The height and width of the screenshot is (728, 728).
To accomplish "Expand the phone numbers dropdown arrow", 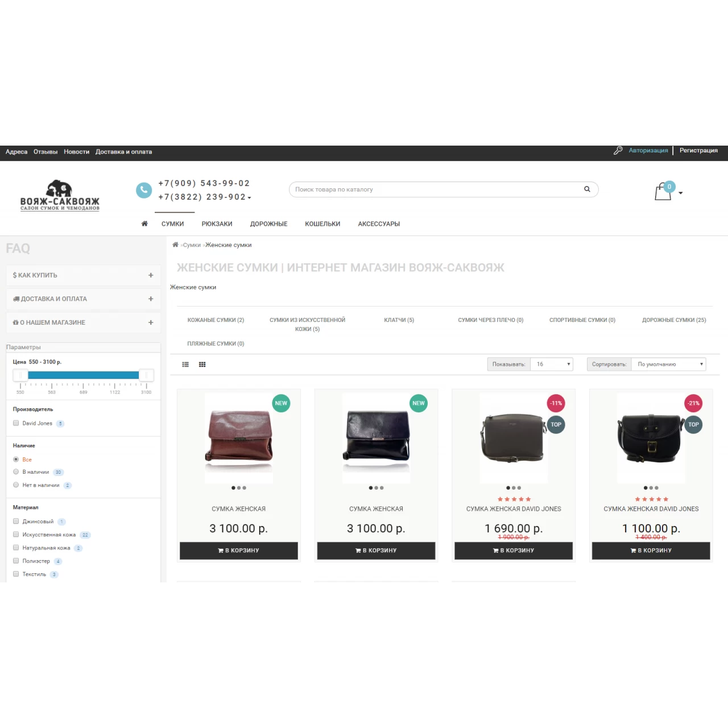I will pos(249,198).
